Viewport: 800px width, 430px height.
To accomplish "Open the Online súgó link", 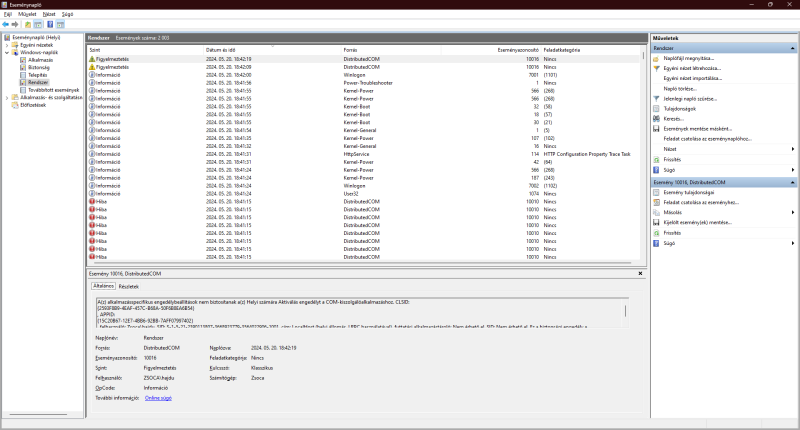I will (158, 398).
